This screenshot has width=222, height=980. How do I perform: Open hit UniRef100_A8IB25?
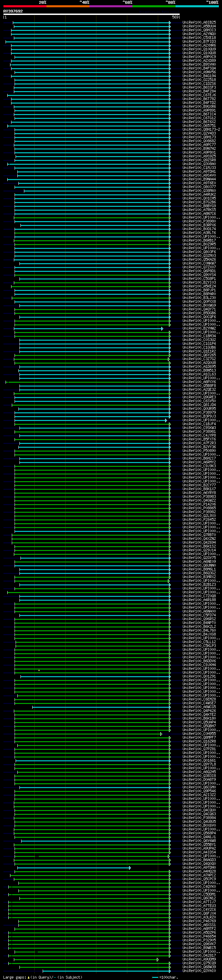[x=199, y=23]
